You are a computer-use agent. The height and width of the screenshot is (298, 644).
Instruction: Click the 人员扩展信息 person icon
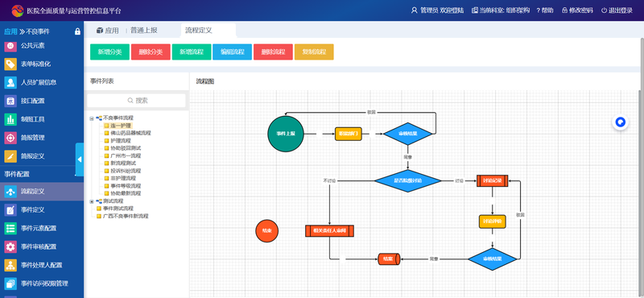[10, 82]
